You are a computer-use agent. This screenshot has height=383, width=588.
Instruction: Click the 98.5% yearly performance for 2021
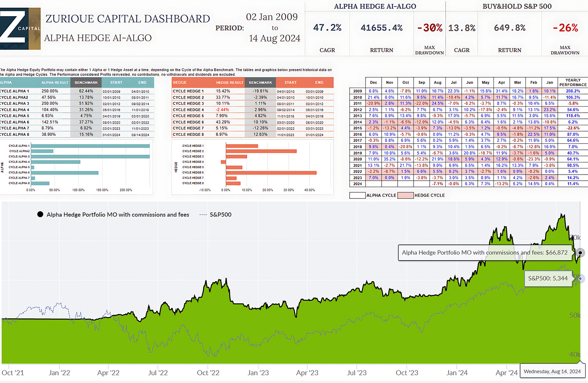point(573,165)
